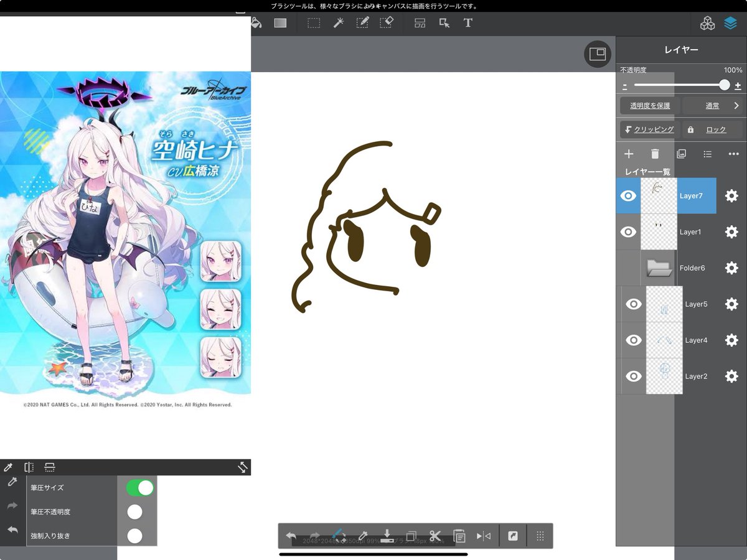Image resolution: width=747 pixels, height=560 pixels.
Task: Select the selection eraser tool
Action: click(386, 23)
